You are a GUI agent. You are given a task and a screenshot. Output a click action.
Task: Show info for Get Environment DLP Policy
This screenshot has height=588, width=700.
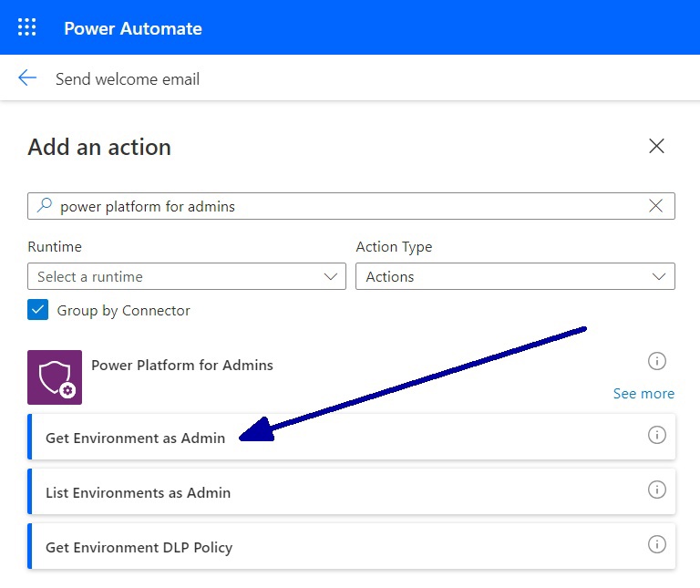click(x=656, y=544)
